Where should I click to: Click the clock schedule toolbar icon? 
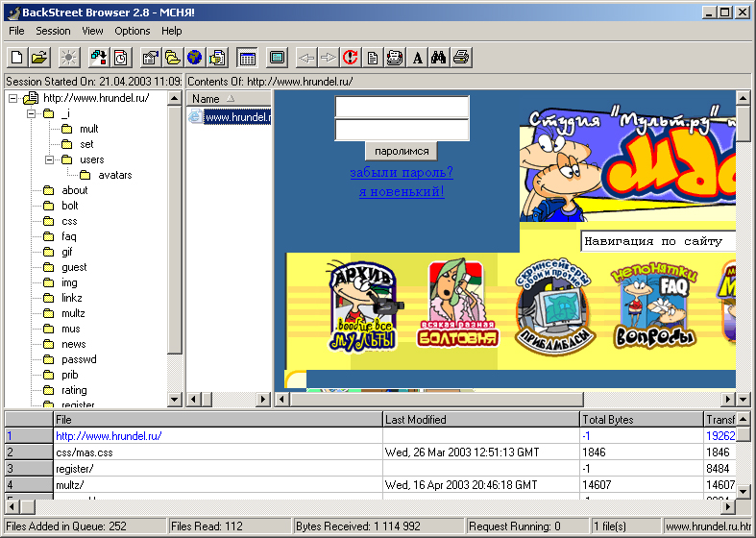click(x=120, y=58)
